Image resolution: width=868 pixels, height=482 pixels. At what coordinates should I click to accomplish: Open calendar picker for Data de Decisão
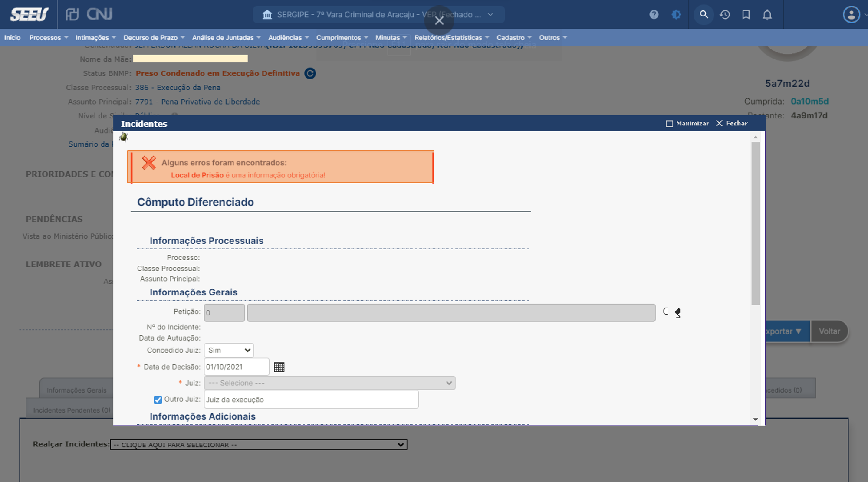[x=279, y=367]
